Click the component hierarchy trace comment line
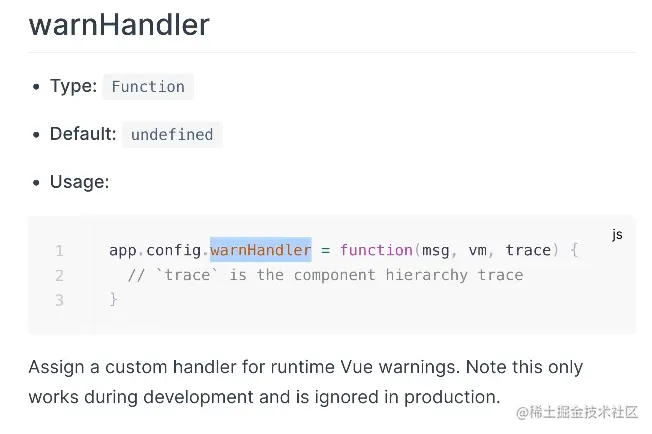Image resolution: width=652 pixels, height=434 pixels. coord(326,275)
